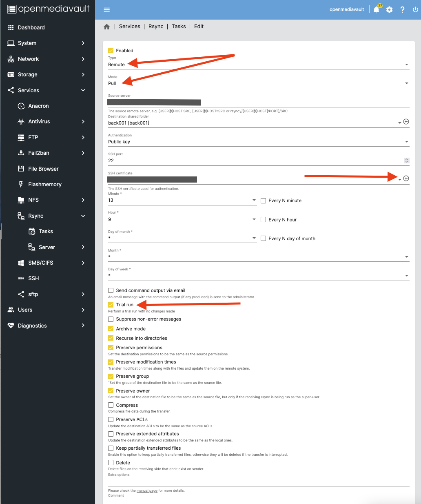Screen dimensions: 421x504
Task: Click the Tasks breadcrumb link
Action: point(179,27)
